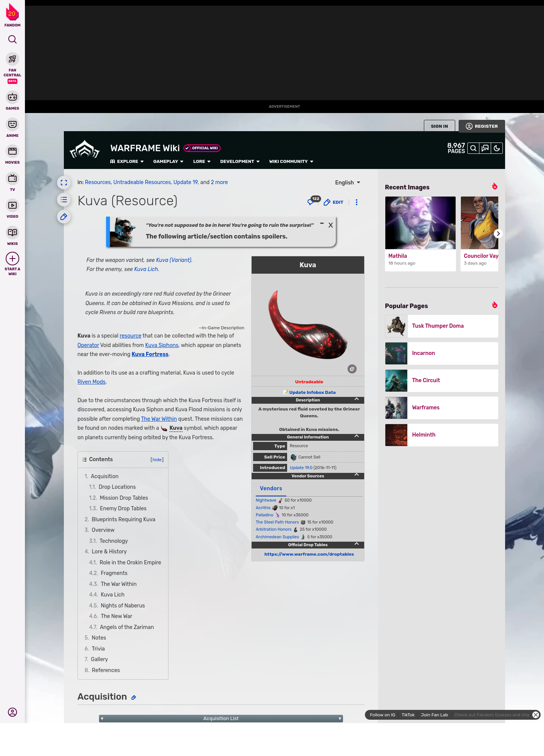Open the Riven Mods link
This screenshot has width=544, height=756.
point(91,382)
